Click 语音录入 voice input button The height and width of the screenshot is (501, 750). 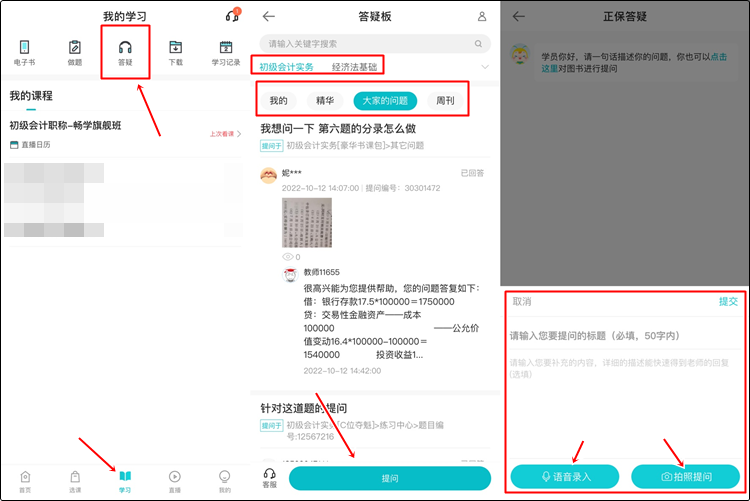pyautogui.click(x=565, y=477)
